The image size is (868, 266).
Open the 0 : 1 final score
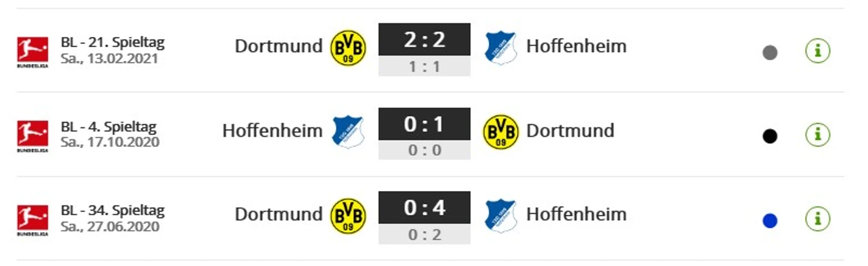[424, 124]
